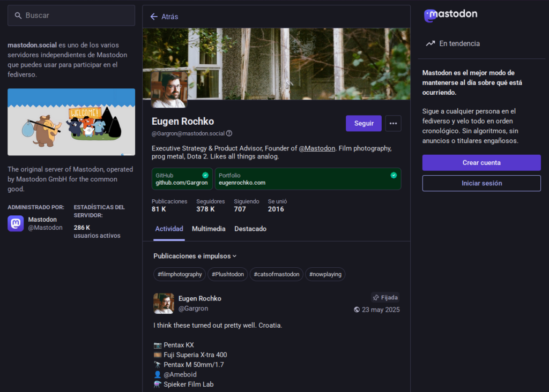Click the #filmphotography hashtag chip

pyautogui.click(x=179, y=274)
